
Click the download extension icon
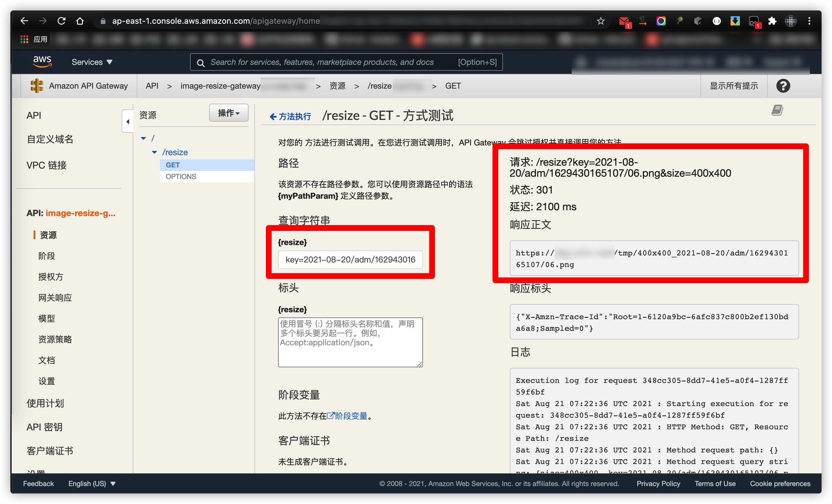(735, 21)
